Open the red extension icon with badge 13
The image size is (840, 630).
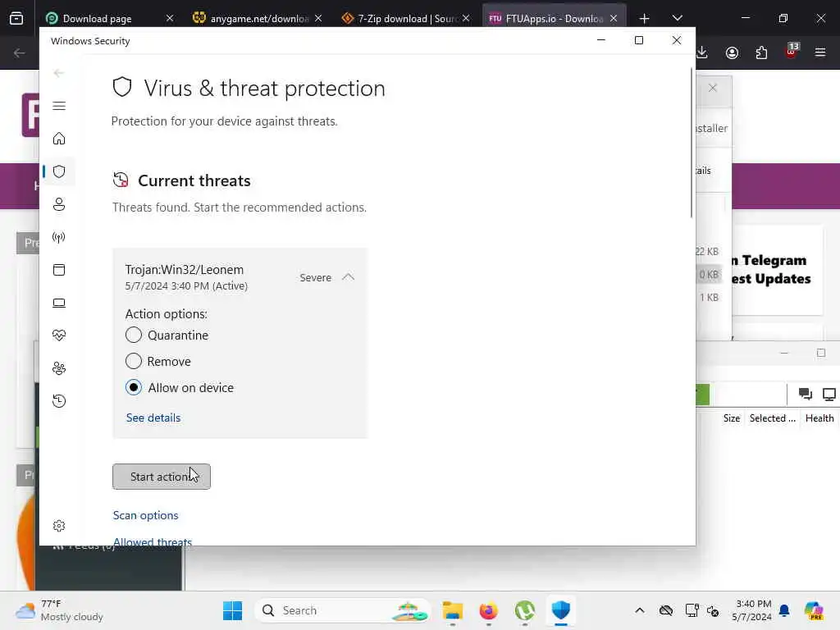tap(792, 52)
